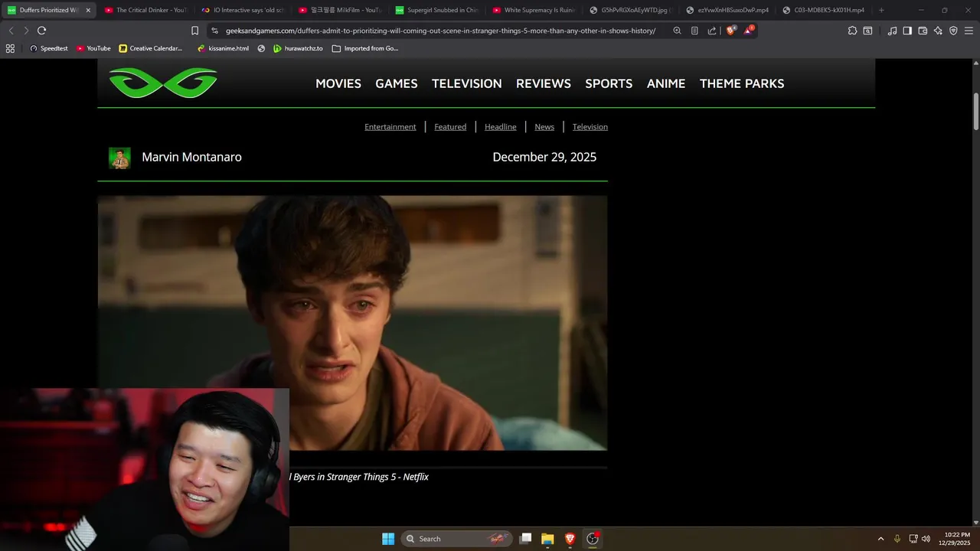Expand the system tray hidden icons chevron
This screenshot has width=980, height=551.
tap(880, 539)
